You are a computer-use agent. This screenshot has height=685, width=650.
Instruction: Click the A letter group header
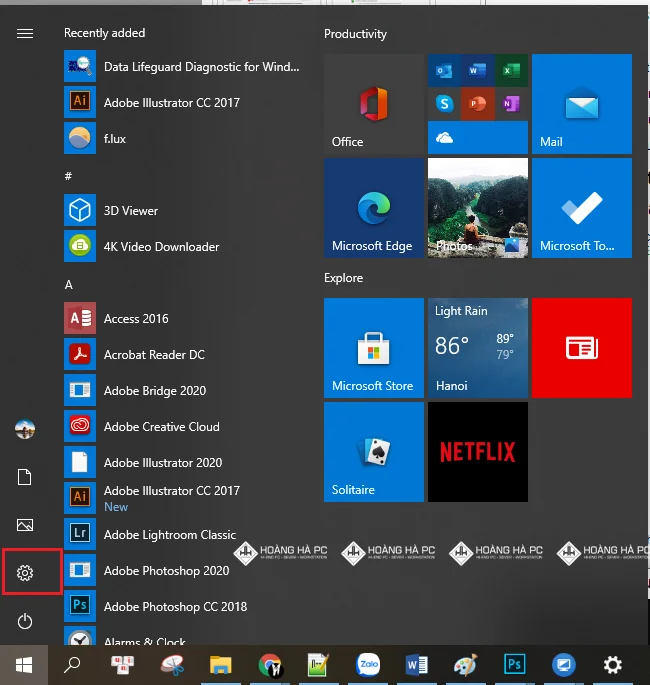69,285
